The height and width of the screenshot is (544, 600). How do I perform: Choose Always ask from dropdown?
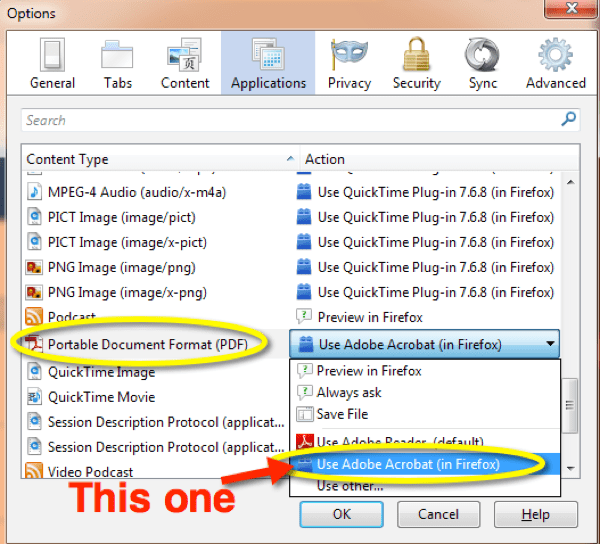(x=425, y=392)
